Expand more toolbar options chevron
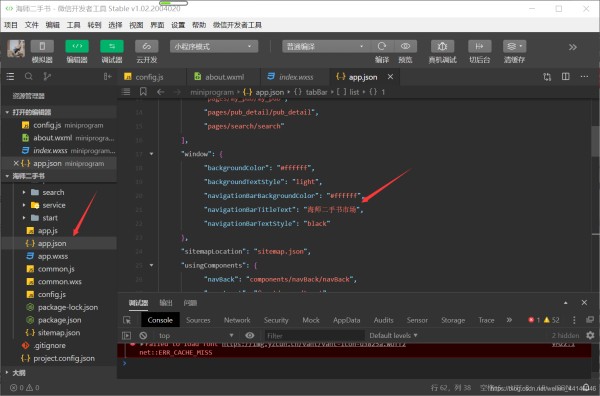The width and height of the screenshot is (600, 396). point(572,47)
